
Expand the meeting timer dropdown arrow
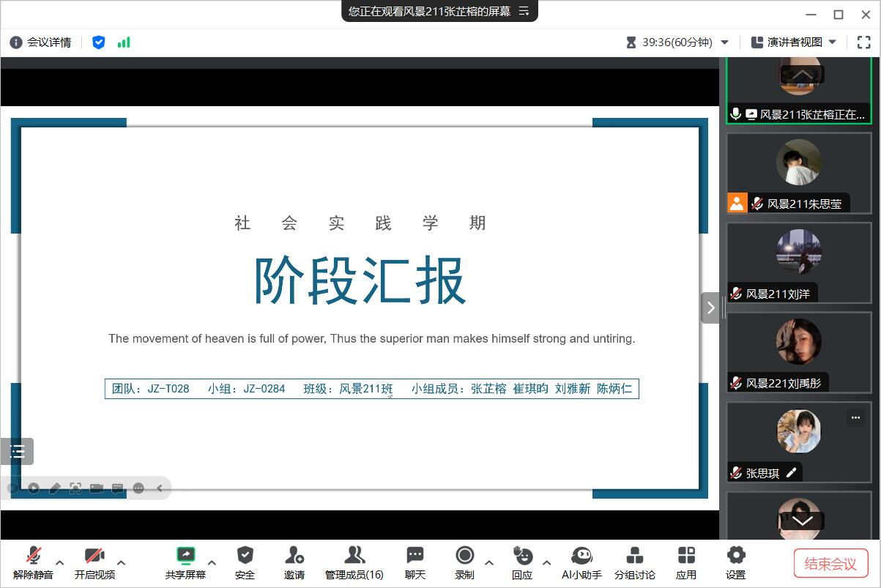[x=725, y=42]
